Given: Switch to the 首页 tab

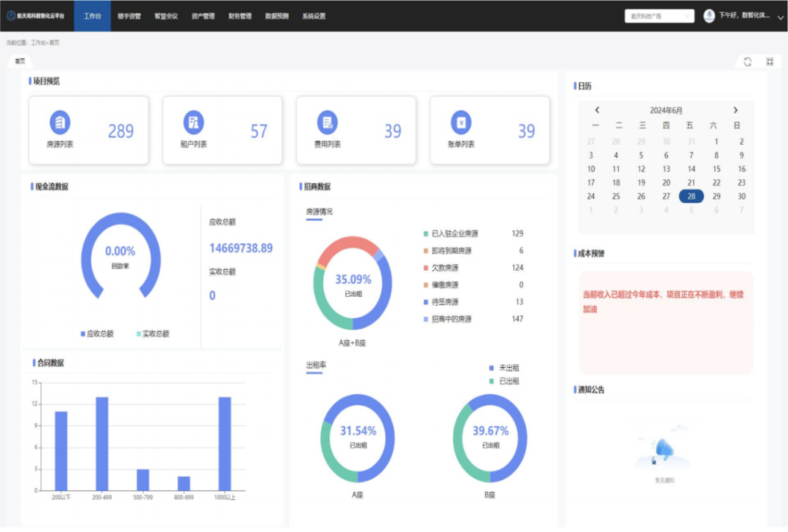Looking at the screenshot, I should (20, 61).
